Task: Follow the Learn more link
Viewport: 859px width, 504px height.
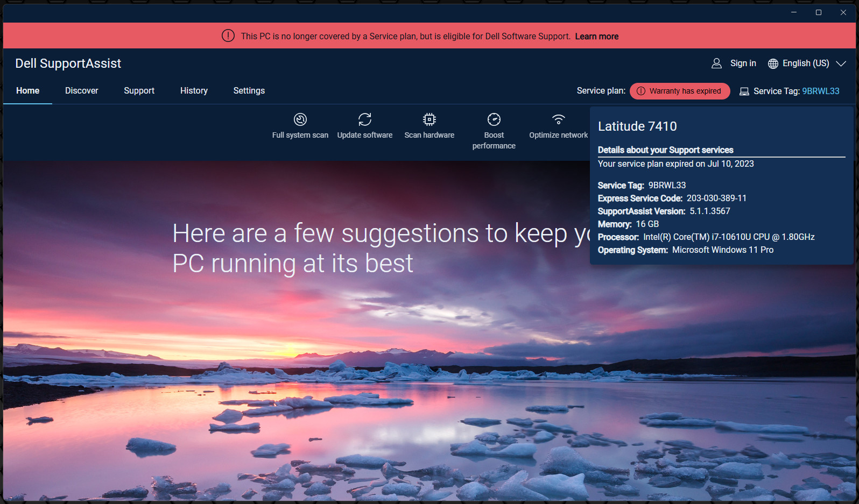Action: [597, 37]
